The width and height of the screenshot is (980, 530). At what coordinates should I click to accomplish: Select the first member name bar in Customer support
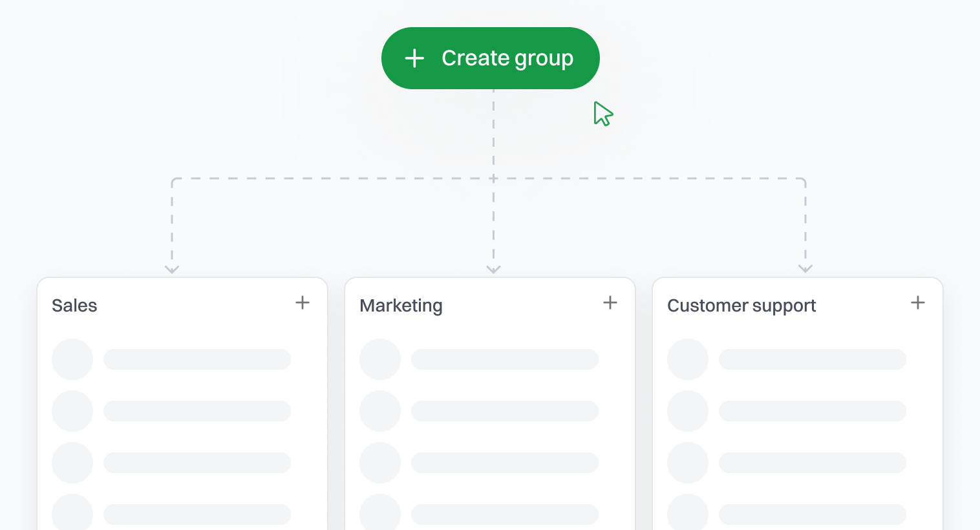813,359
